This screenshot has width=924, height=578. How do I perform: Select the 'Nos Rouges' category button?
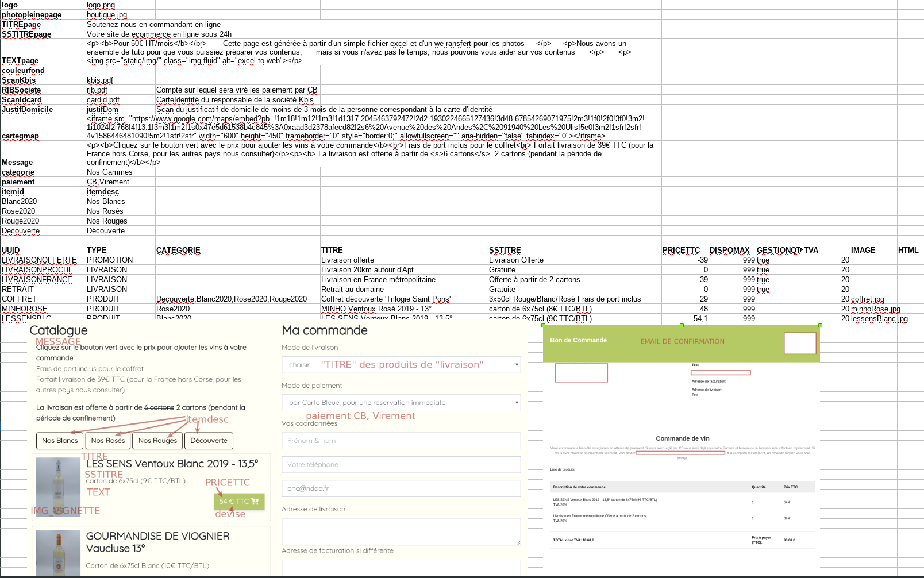[x=157, y=441]
